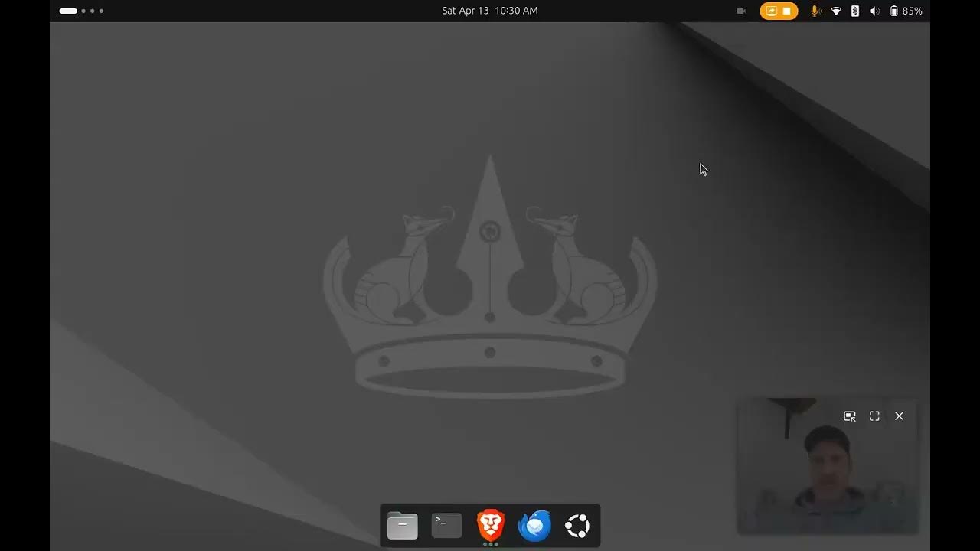Click the back-to-window icon on webcam preview
980x551 pixels.
(850, 416)
